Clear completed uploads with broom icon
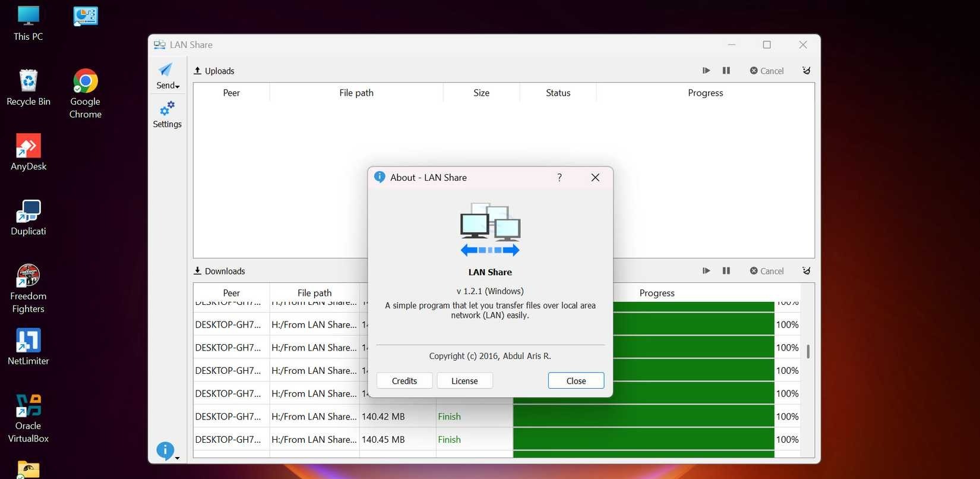 806,71
